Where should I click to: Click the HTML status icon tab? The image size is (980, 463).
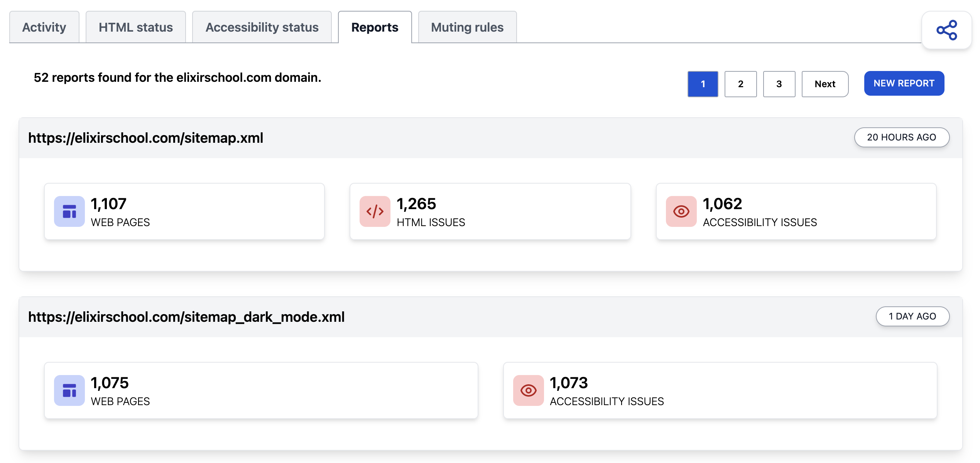(x=136, y=26)
